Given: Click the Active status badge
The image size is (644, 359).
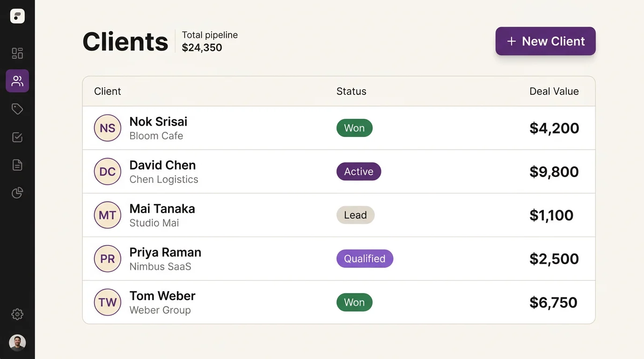Looking at the screenshot, I should pyautogui.click(x=359, y=172).
